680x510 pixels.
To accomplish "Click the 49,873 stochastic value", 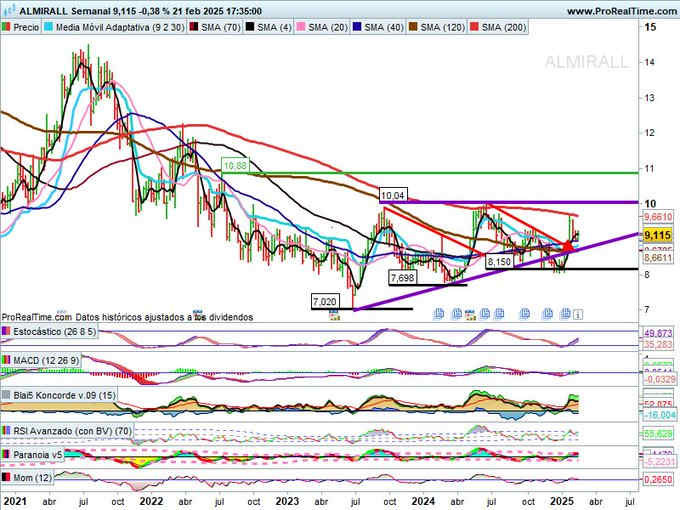I will pos(658,333).
